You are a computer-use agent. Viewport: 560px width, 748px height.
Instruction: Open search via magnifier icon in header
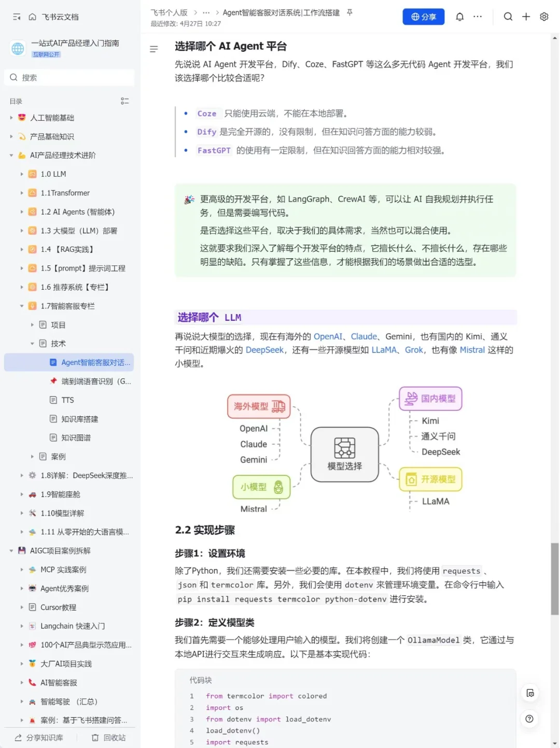[x=508, y=17]
